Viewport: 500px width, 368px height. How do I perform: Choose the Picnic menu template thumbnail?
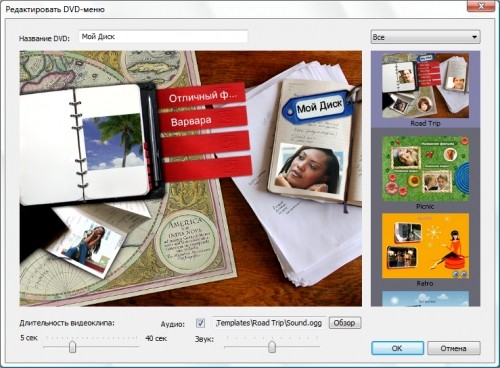click(x=425, y=168)
